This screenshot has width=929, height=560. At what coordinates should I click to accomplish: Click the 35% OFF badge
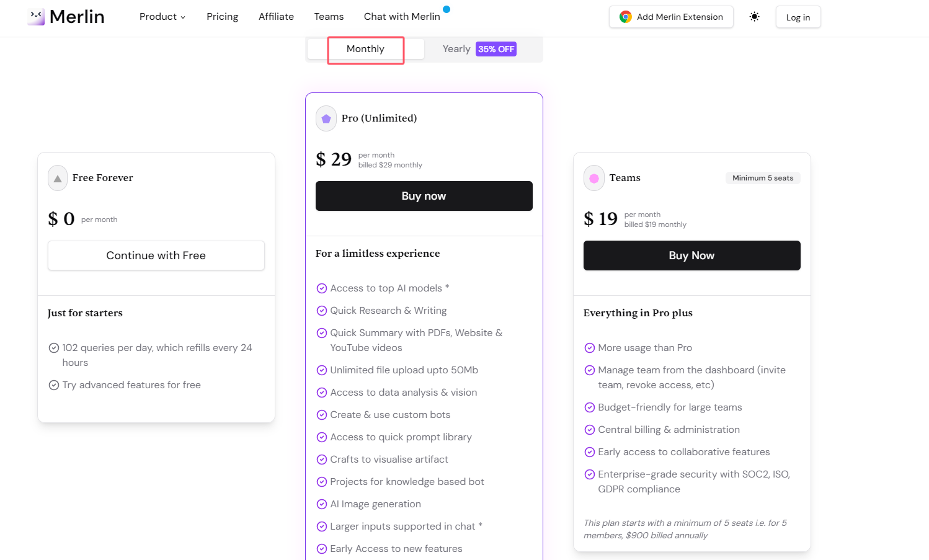(x=496, y=49)
